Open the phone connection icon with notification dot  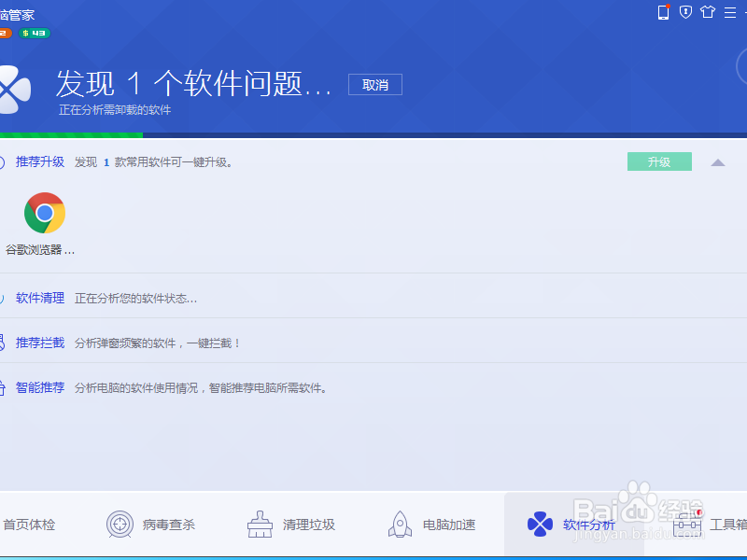point(663,13)
